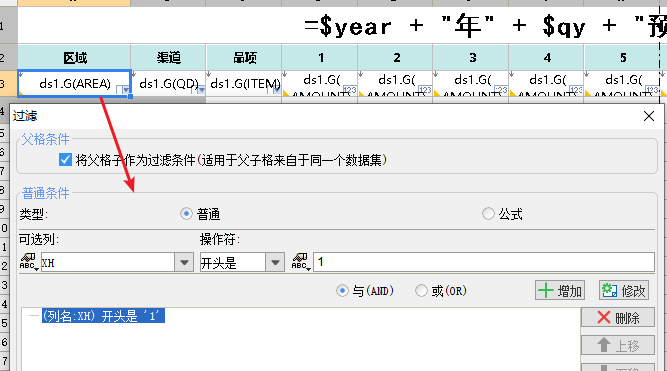Select condition (列名:XH) 开头是 '1'
Viewport: 667px width, 371px height.
click(x=103, y=316)
